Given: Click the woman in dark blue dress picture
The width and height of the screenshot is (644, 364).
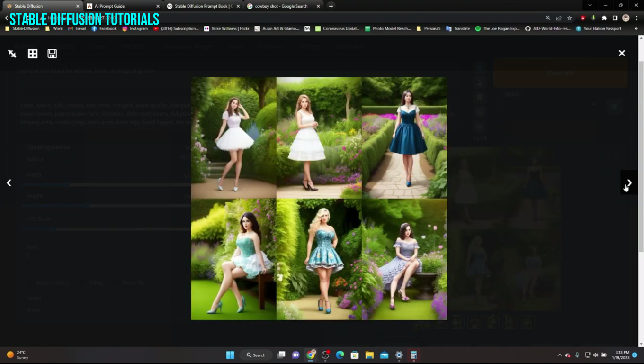Looking at the screenshot, I should (404, 137).
